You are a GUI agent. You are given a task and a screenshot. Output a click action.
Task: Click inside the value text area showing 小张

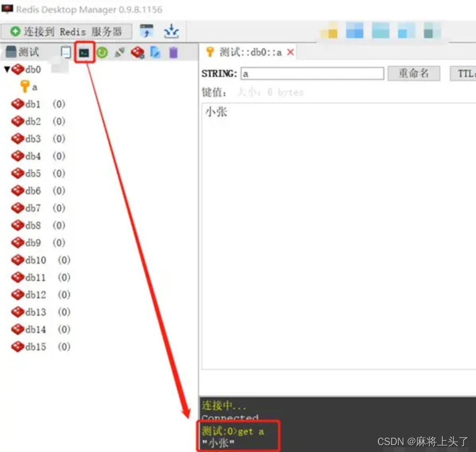point(339,236)
